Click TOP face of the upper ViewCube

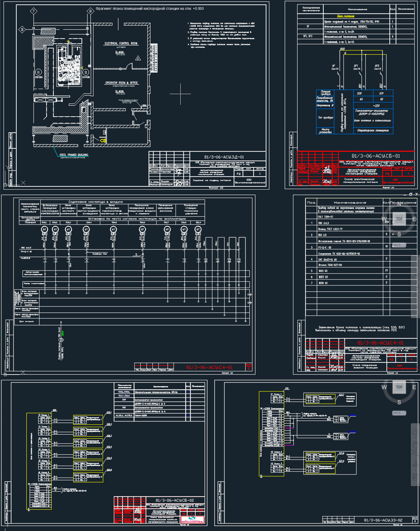coord(399,219)
